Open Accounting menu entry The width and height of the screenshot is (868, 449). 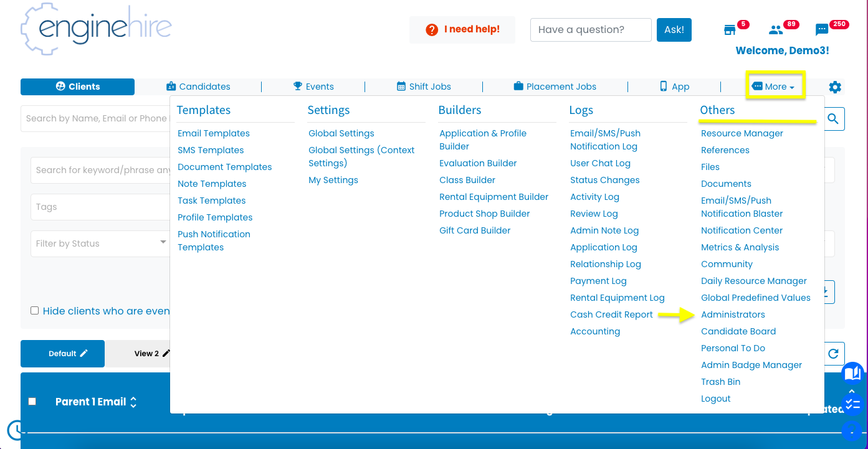pos(595,331)
